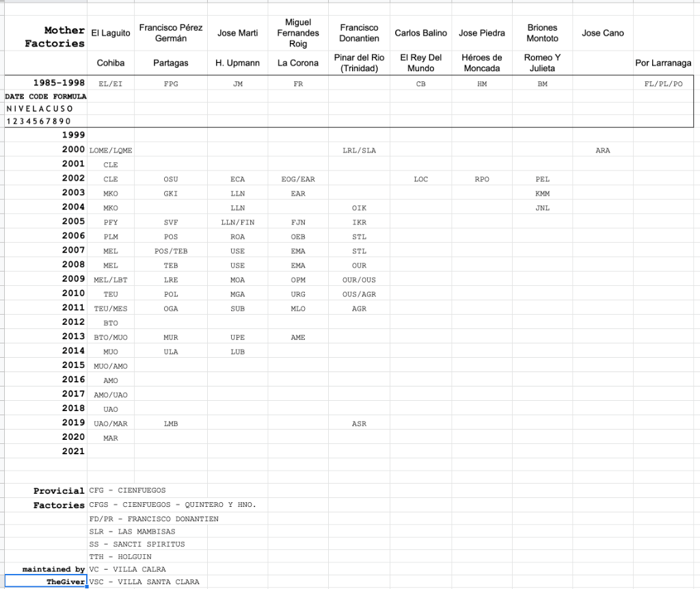This screenshot has height=589, width=700.
Task: Click the "Pinar del Rio (Trinidad)" cell
Action: tap(359, 63)
